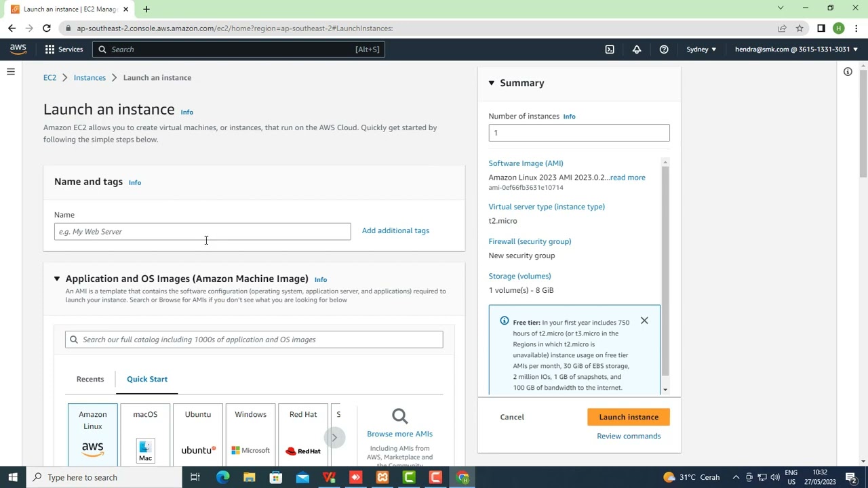Collapse the Summary panel
The height and width of the screenshot is (488, 868).
click(x=492, y=83)
